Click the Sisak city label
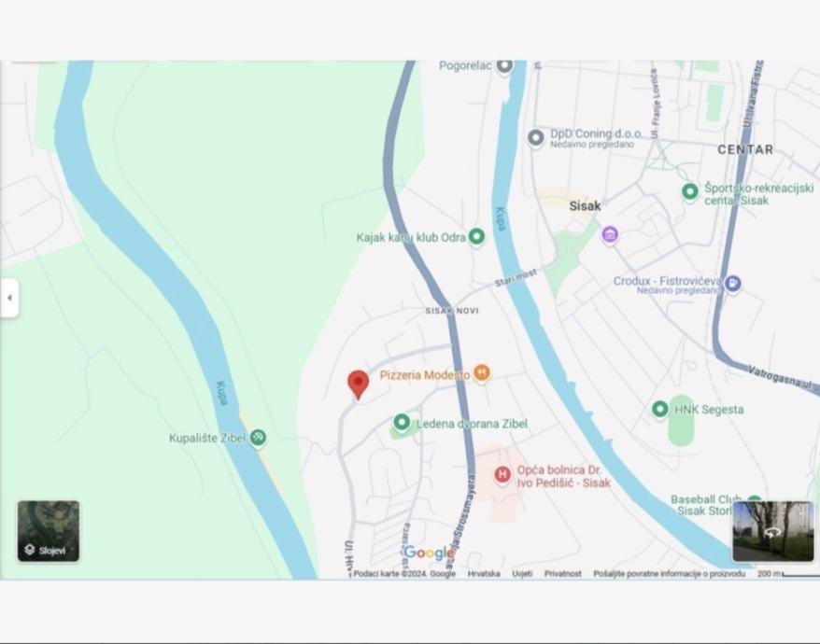Viewport: 820px width, 644px height. click(585, 206)
